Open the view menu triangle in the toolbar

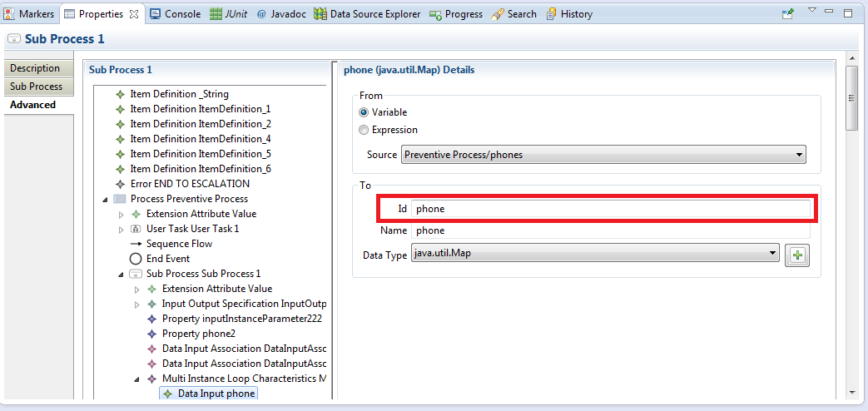[812, 10]
